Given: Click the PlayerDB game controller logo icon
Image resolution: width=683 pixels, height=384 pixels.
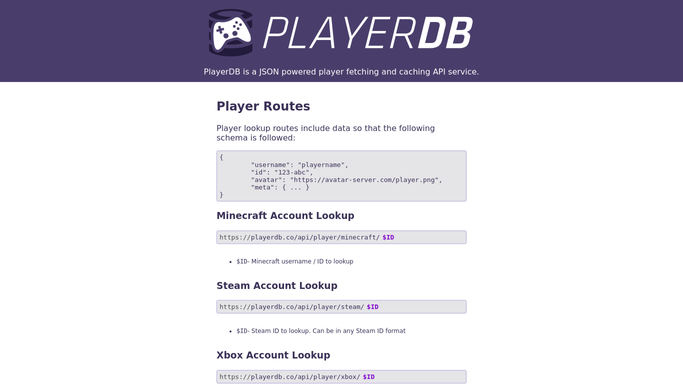Looking at the screenshot, I should pyautogui.click(x=230, y=33).
